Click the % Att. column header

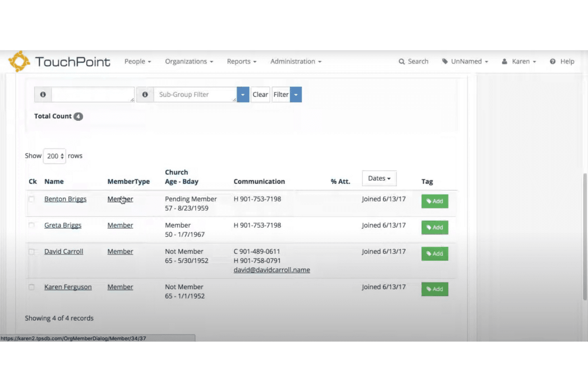tap(340, 182)
